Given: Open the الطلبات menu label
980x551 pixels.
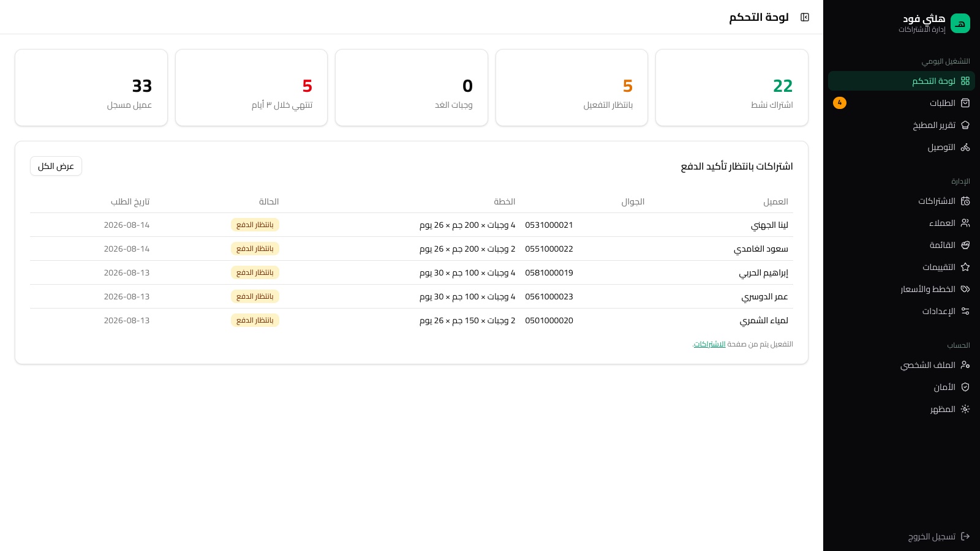Looking at the screenshot, I should (x=942, y=103).
